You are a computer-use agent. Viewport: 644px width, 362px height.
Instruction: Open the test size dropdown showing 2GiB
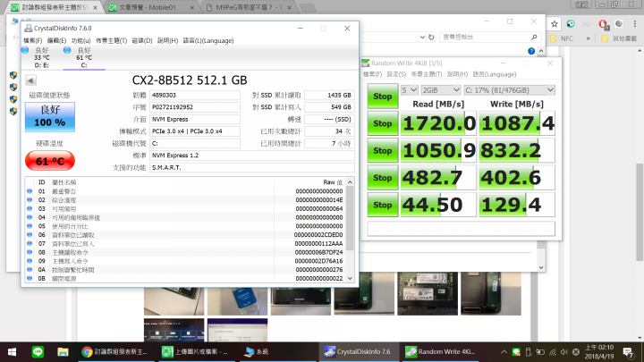[441, 90]
